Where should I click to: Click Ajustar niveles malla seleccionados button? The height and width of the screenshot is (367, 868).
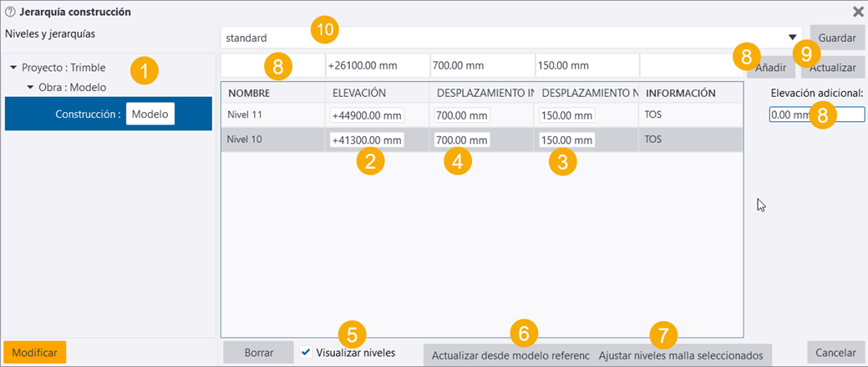[681, 355]
